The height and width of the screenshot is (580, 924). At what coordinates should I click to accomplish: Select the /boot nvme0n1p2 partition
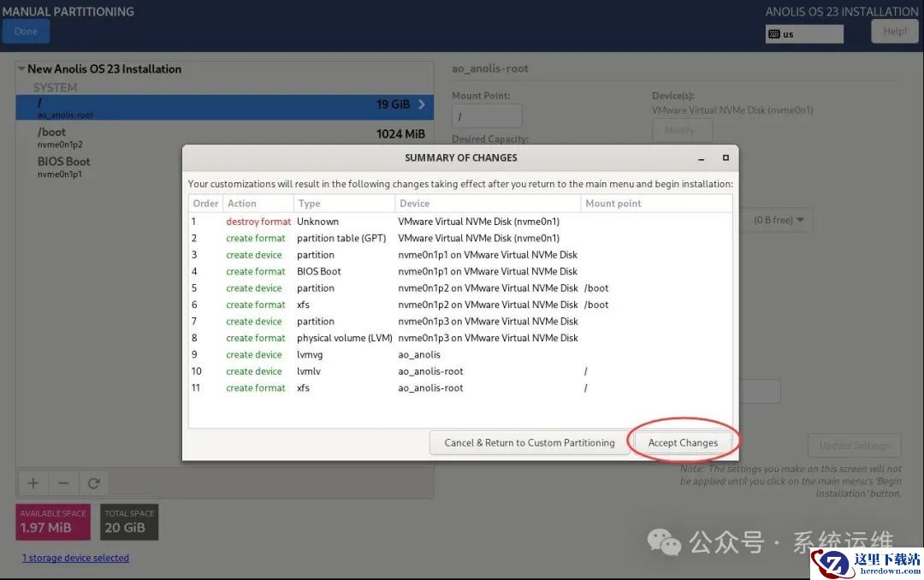tap(224, 137)
